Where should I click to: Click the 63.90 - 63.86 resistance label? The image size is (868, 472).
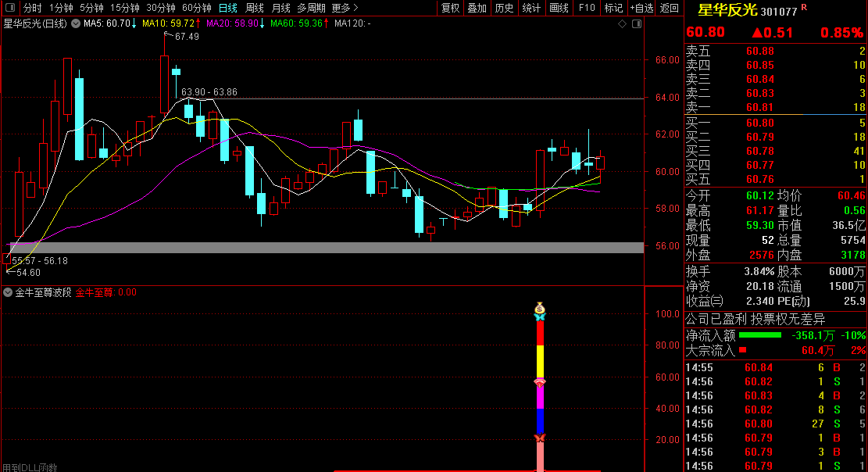pos(209,92)
